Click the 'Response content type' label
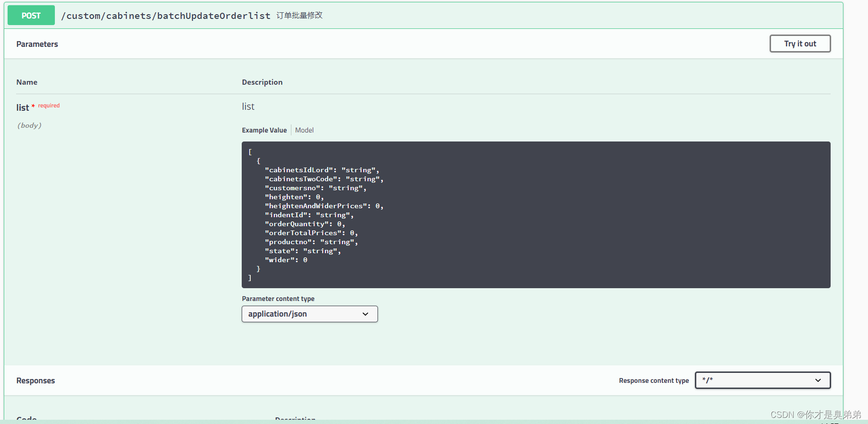This screenshot has height=424, width=868. pyautogui.click(x=654, y=380)
